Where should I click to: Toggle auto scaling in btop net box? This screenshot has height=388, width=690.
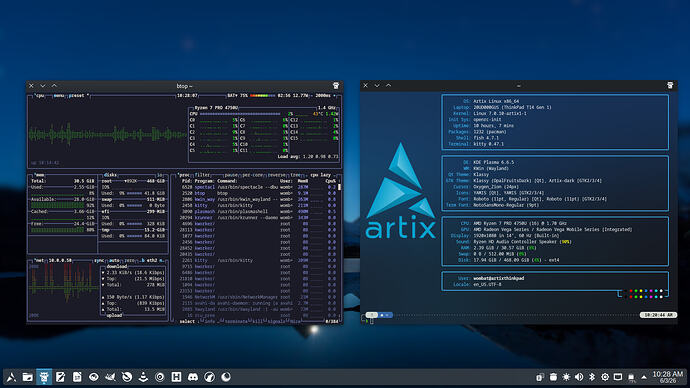pos(114,260)
